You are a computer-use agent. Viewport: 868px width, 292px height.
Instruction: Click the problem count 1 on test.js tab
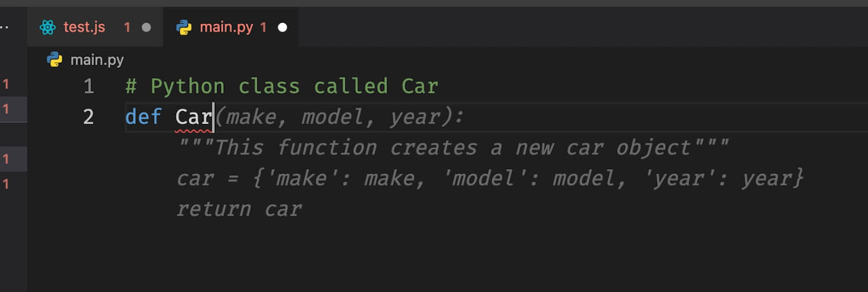coord(127,27)
